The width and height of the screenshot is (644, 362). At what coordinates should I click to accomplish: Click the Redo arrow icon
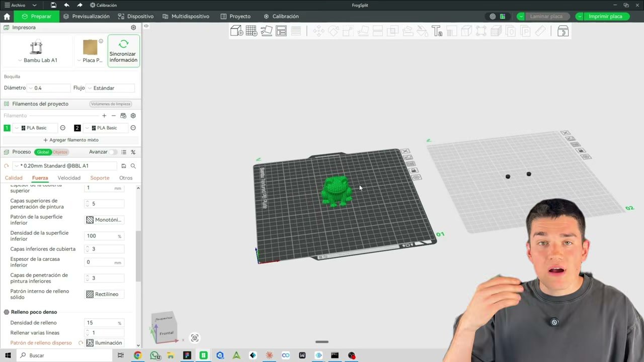pos(79,5)
